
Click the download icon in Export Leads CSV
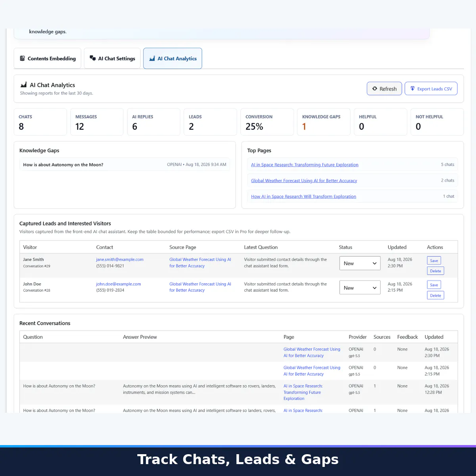tap(413, 88)
